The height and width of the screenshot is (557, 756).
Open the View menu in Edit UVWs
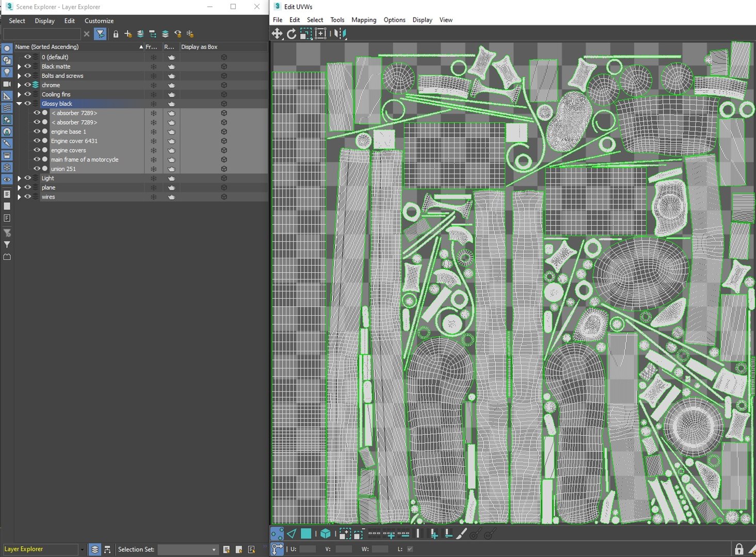pos(446,20)
